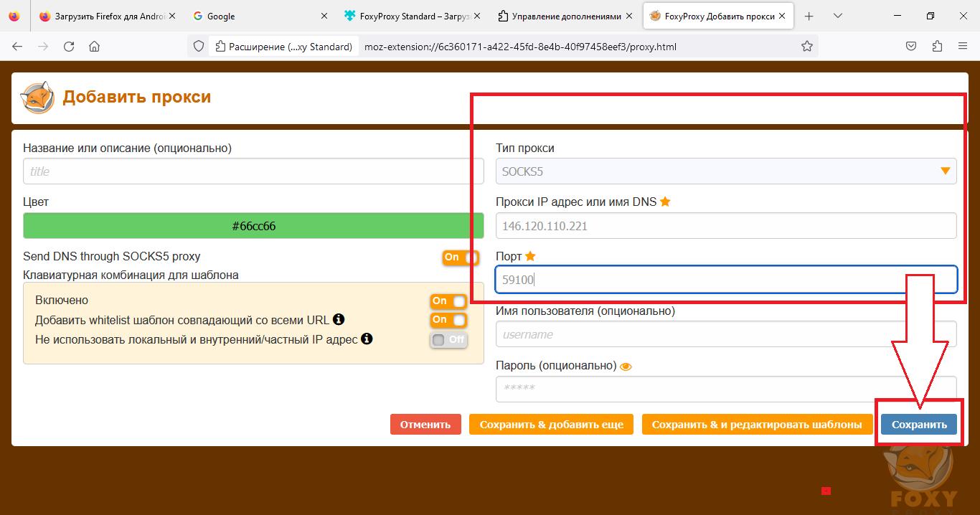
Task: Open the Тип прокси SOCKS5 dropdown
Action: click(x=726, y=171)
